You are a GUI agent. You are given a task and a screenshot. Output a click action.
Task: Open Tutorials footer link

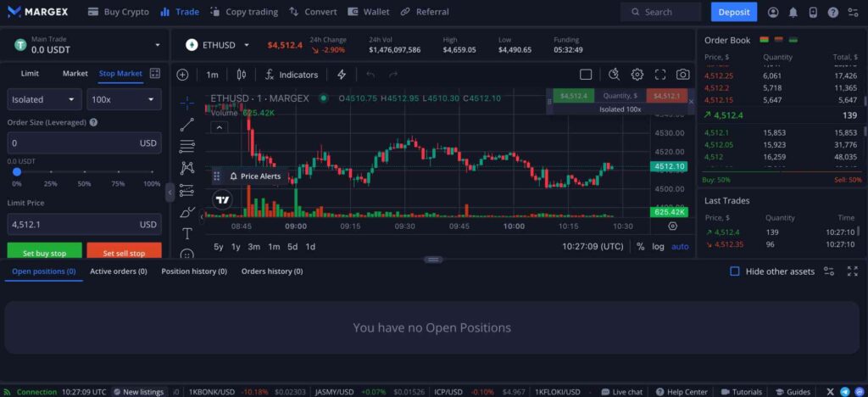click(x=741, y=391)
